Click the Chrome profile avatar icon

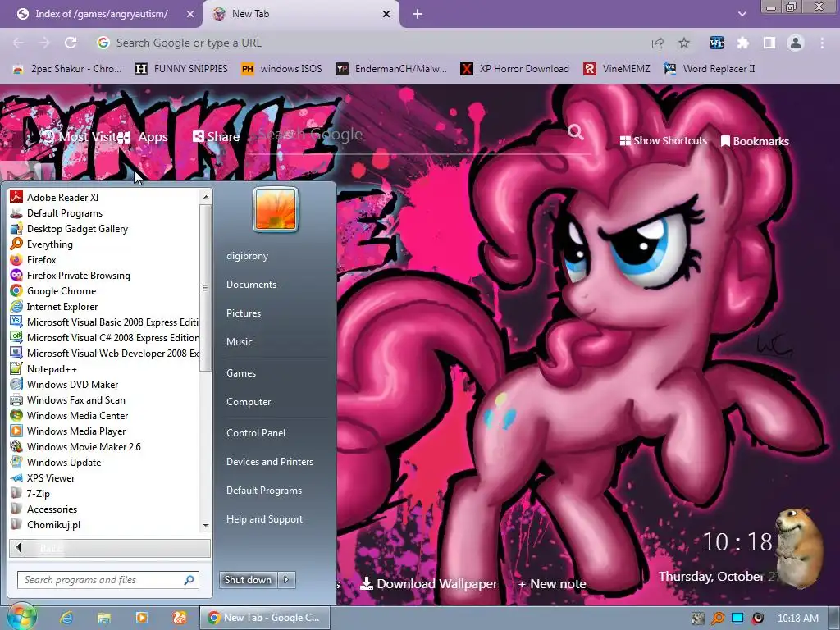796,43
